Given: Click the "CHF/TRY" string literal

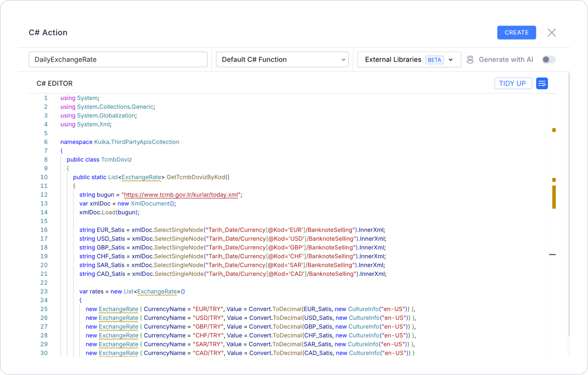Looking at the screenshot, I should [208, 336].
